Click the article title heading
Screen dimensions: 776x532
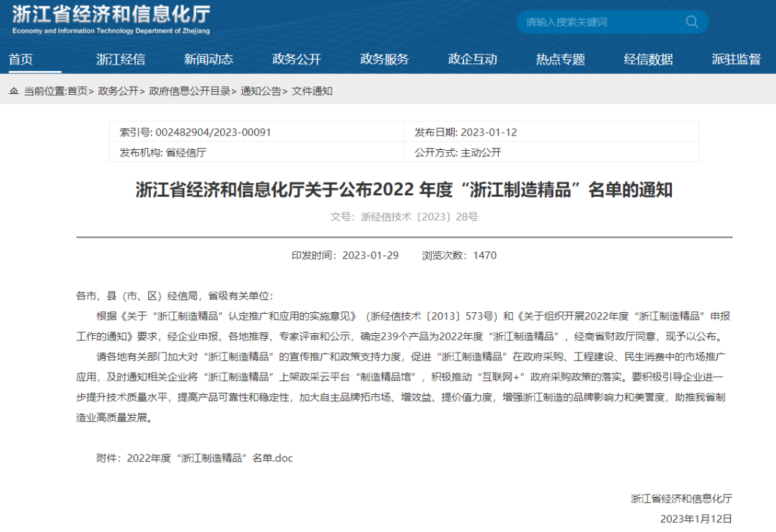[404, 190]
